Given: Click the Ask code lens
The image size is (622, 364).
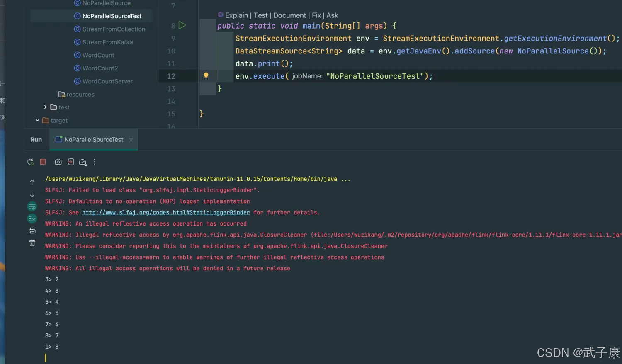Looking at the screenshot, I should 332,15.
